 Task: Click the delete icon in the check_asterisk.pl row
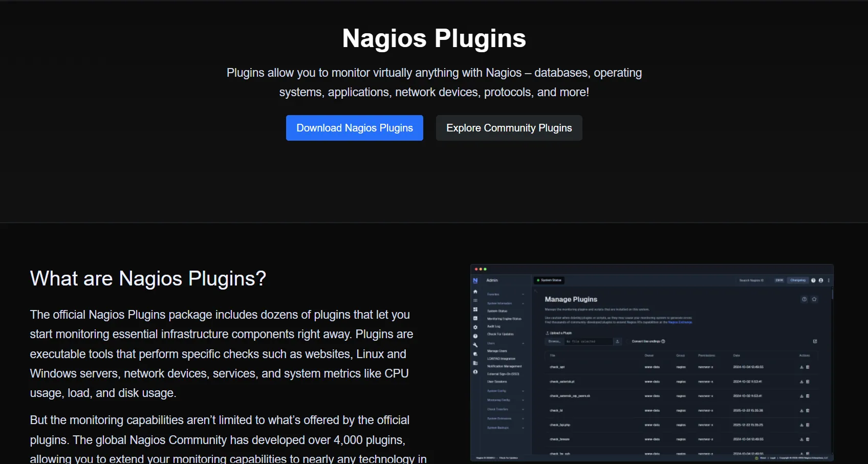click(x=808, y=382)
